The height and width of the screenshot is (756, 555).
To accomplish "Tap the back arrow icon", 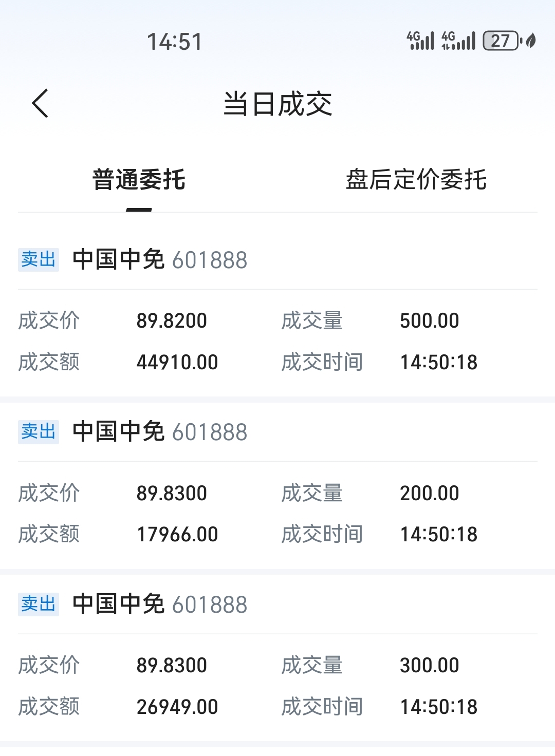I will click(40, 103).
